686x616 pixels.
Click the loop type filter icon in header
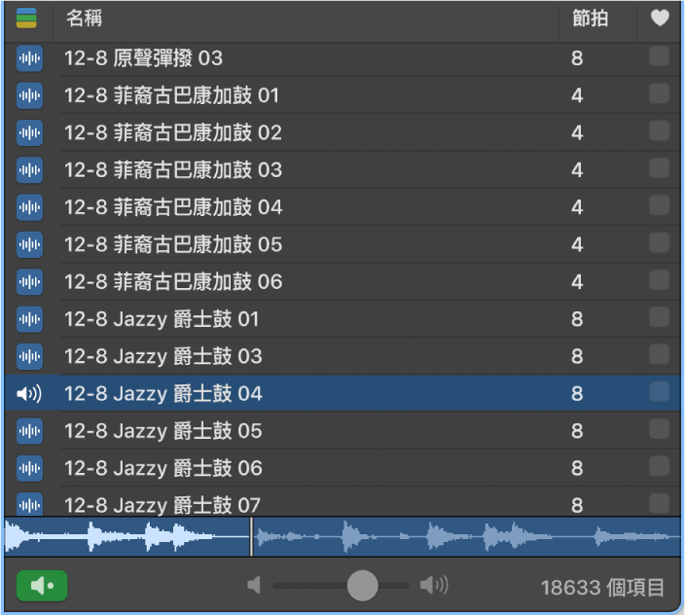pyautogui.click(x=26, y=18)
